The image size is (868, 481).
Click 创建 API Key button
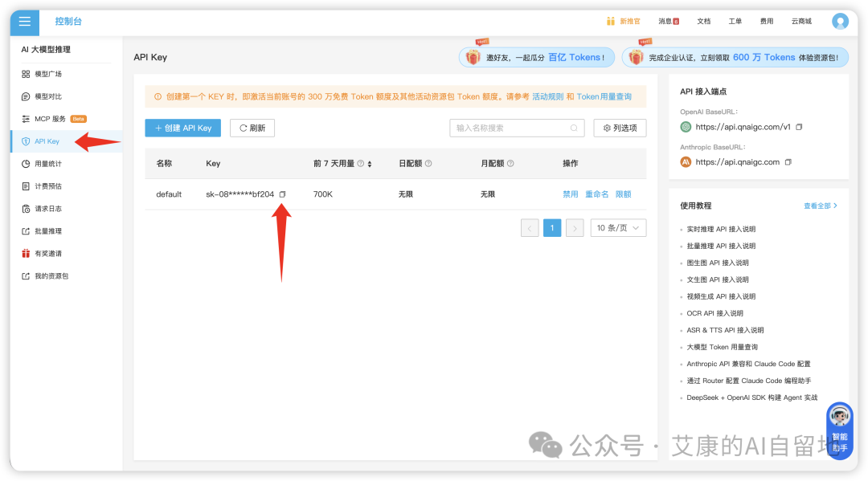182,128
